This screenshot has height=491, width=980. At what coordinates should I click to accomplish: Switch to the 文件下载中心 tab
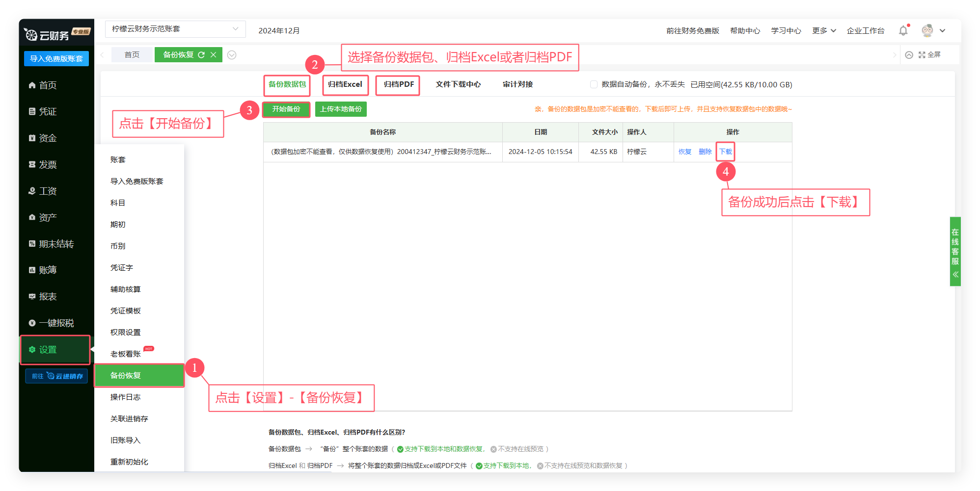tap(458, 84)
